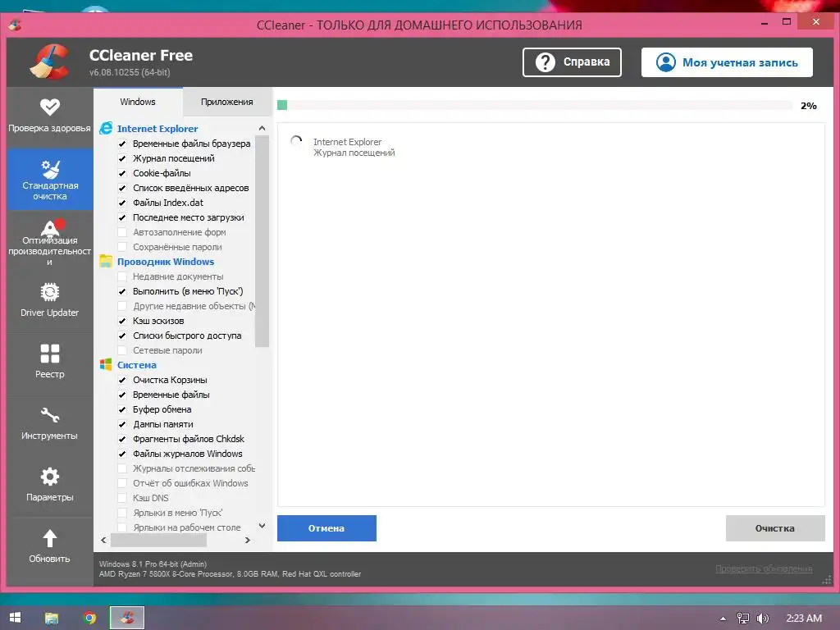Select Стандартная очистка broom icon
This screenshot has width=840, height=630.
[50, 169]
